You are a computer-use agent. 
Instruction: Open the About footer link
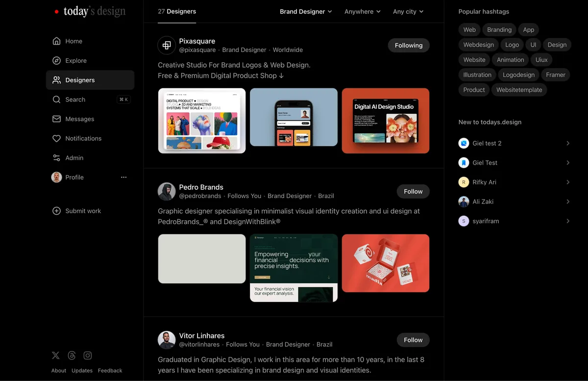coord(59,371)
